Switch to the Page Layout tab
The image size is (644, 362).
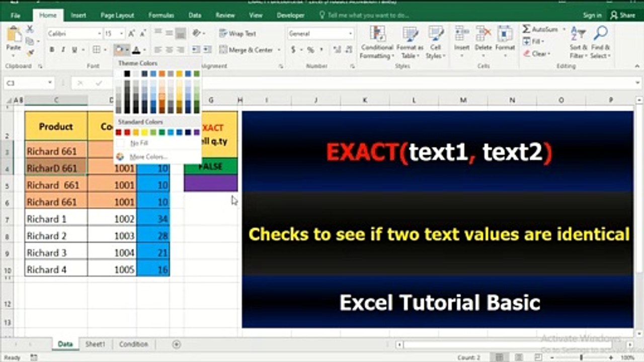[117, 15]
